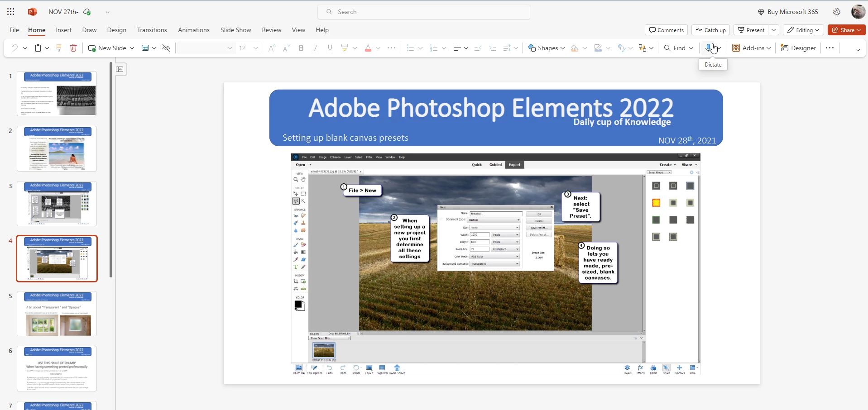Image resolution: width=868 pixels, height=410 pixels.
Task: Apply the text highlight color
Action: [x=345, y=48]
